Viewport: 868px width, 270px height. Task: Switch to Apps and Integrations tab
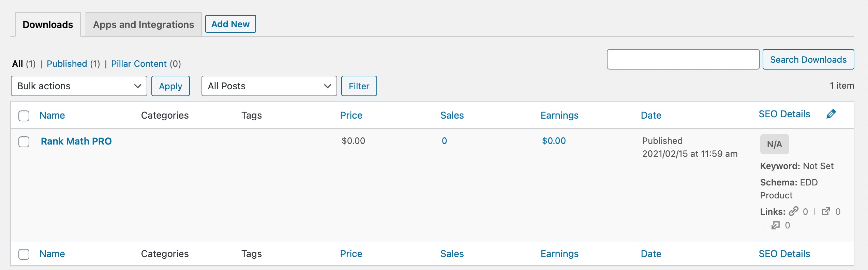(x=144, y=25)
